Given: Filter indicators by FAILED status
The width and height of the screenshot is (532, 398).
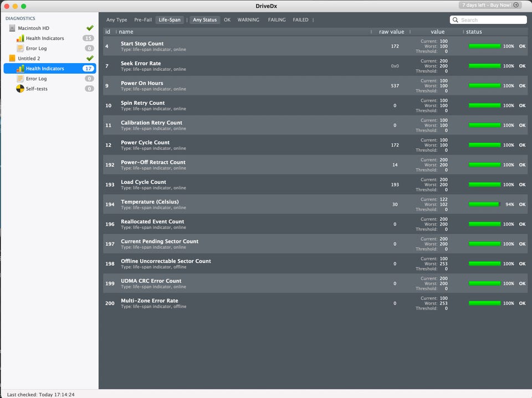Looking at the screenshot, I should [x=300, y=20].
